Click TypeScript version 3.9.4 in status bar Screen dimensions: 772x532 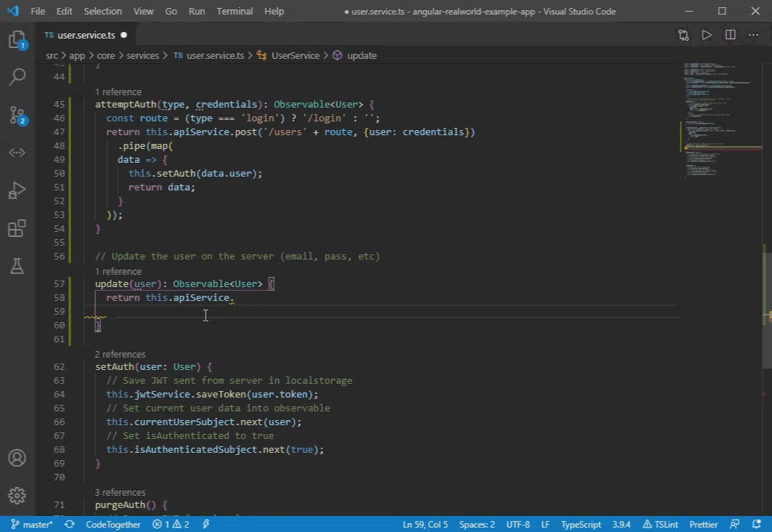point(622,525)
